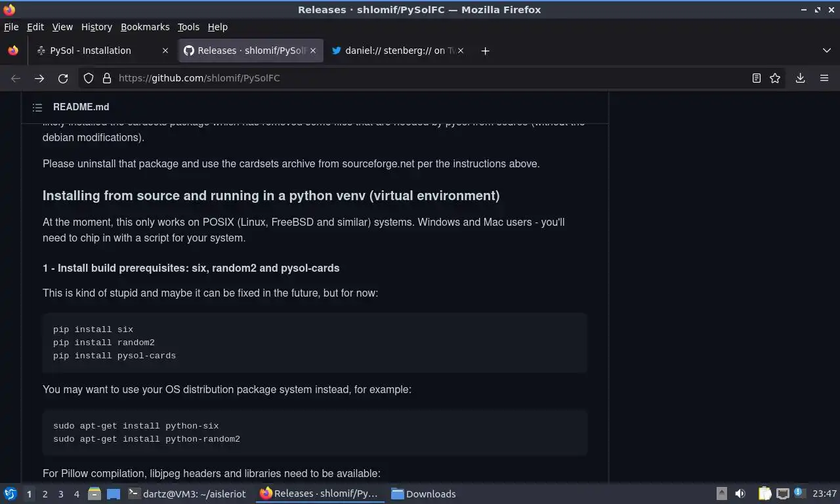Switch to workspace 3
840x504 pixels.
coord(60,493)
